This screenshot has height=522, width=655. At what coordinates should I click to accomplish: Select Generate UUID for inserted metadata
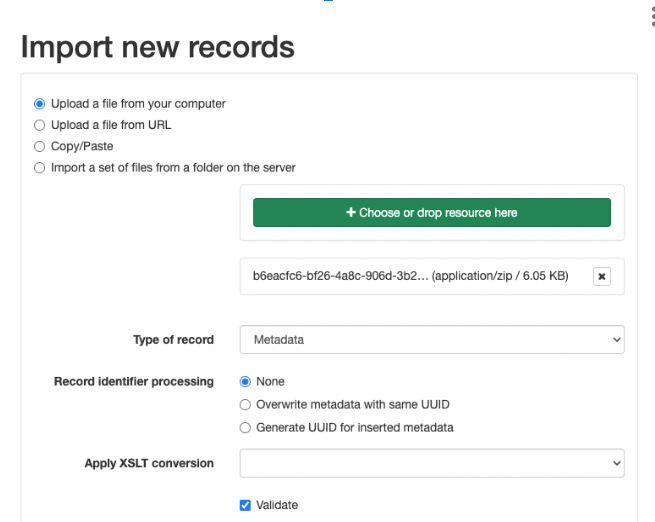[x=245, y=428]
